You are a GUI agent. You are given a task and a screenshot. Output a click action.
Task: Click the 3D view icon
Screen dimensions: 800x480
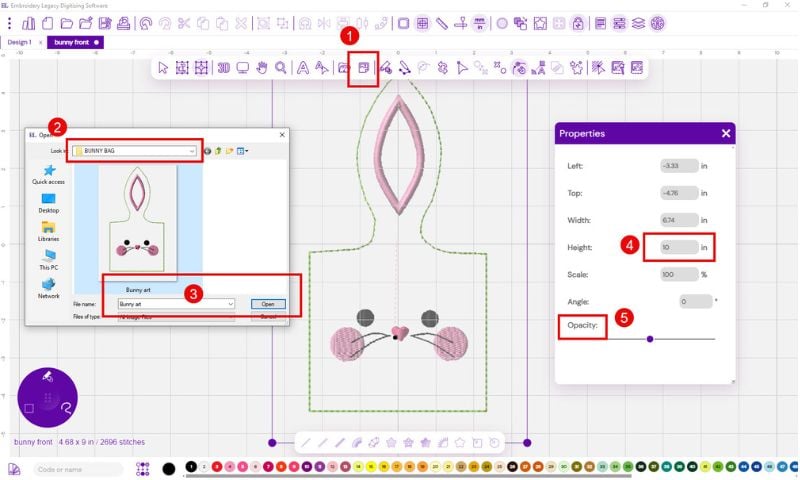coord(224,68)
